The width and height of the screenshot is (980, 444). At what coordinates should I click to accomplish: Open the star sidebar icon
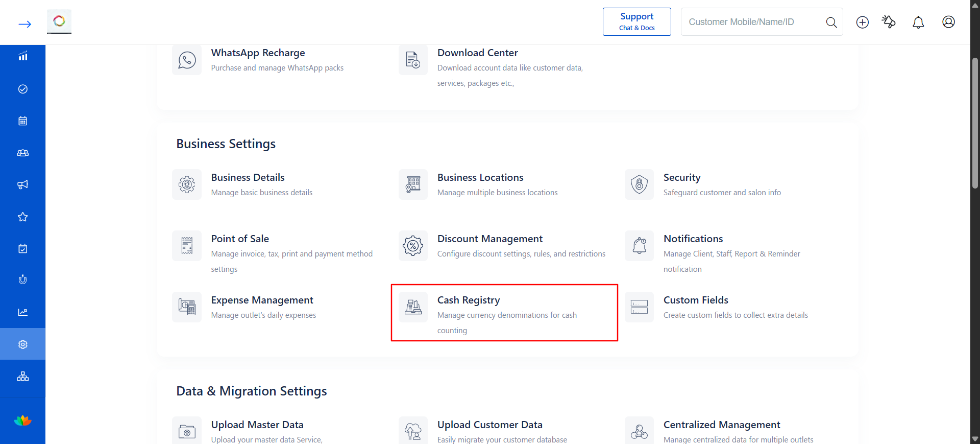click(23, 217)
